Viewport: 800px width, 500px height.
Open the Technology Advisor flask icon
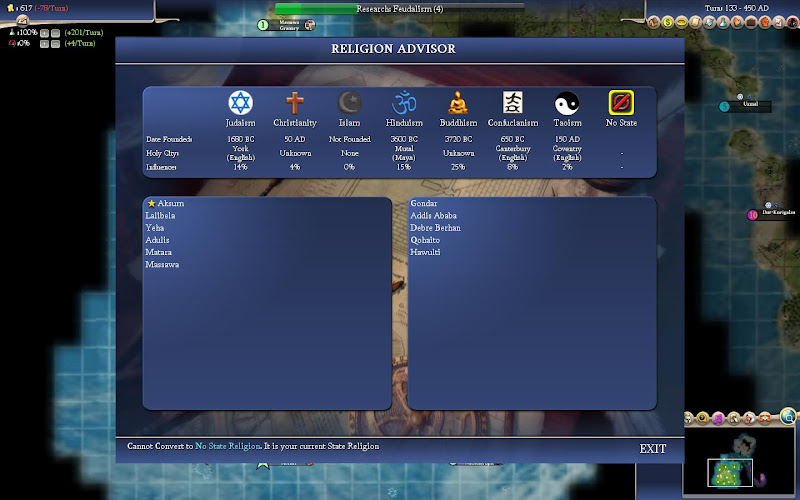point(723,22)
